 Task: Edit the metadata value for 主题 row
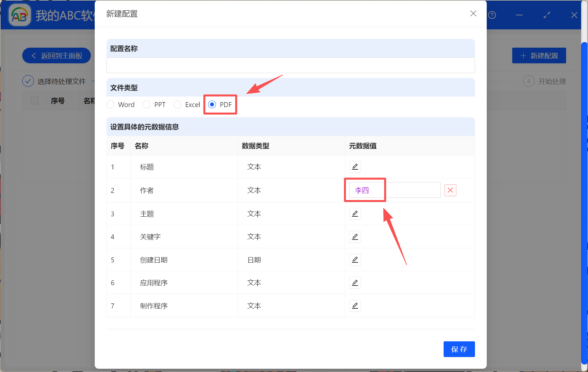(355, 214)
